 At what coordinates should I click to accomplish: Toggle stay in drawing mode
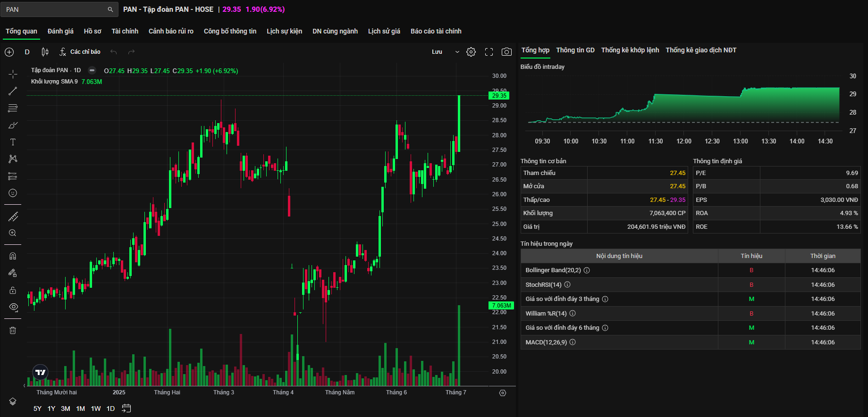(x=13, y=273)
